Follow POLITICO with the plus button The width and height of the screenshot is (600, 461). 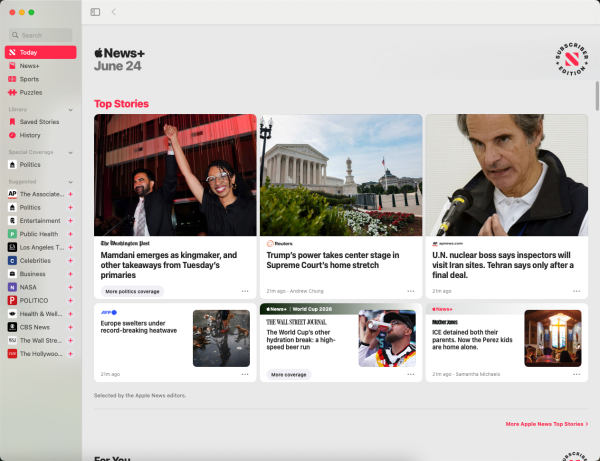coord(70,301)
